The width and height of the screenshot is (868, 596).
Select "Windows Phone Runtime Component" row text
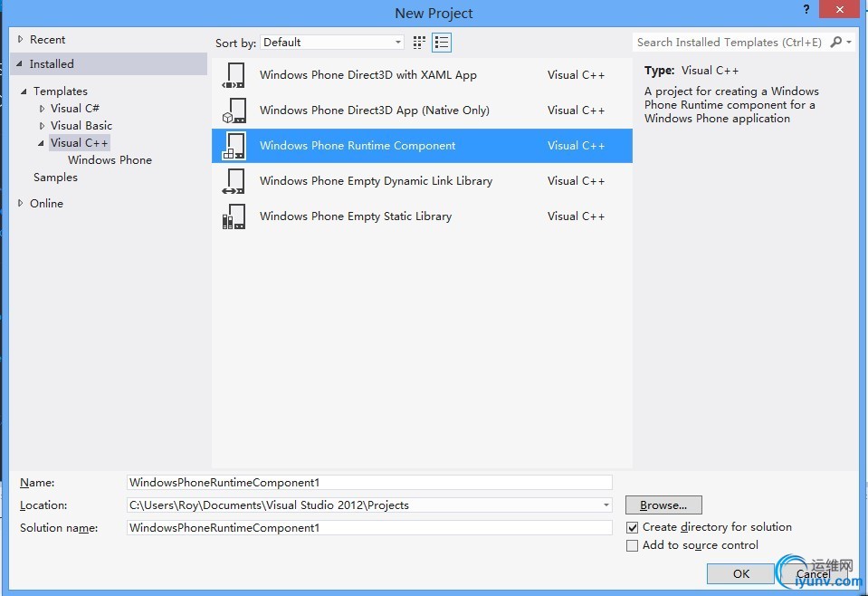point(358,146)
